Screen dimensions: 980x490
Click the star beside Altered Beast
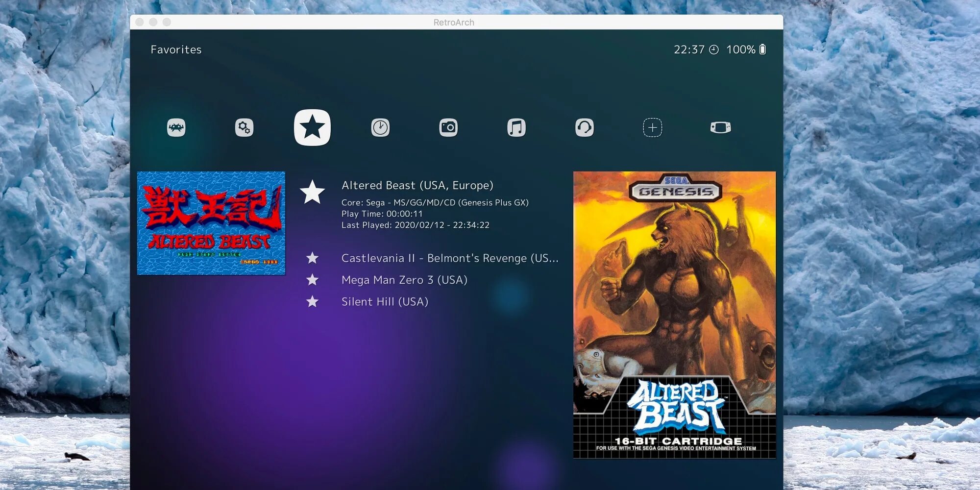click(312, 192)
